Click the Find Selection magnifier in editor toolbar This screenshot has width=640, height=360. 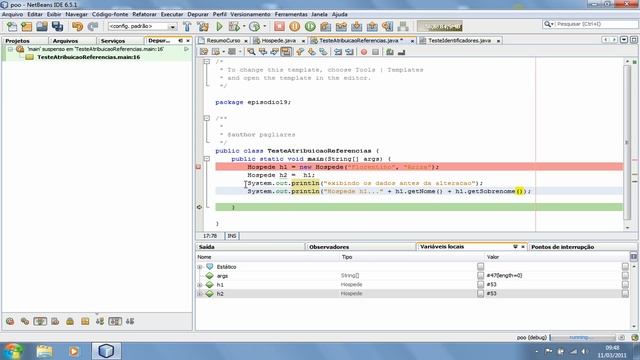point(251,52)
